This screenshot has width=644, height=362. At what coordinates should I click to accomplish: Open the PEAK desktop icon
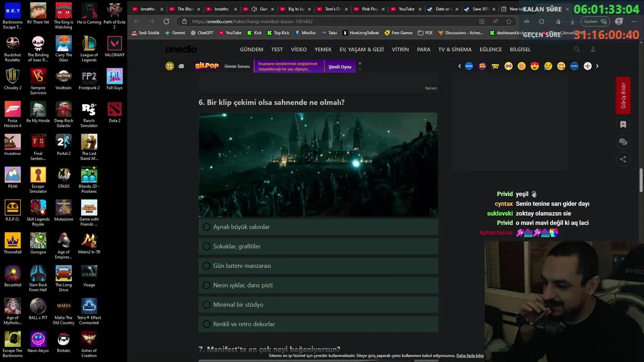tap(13, 178)
